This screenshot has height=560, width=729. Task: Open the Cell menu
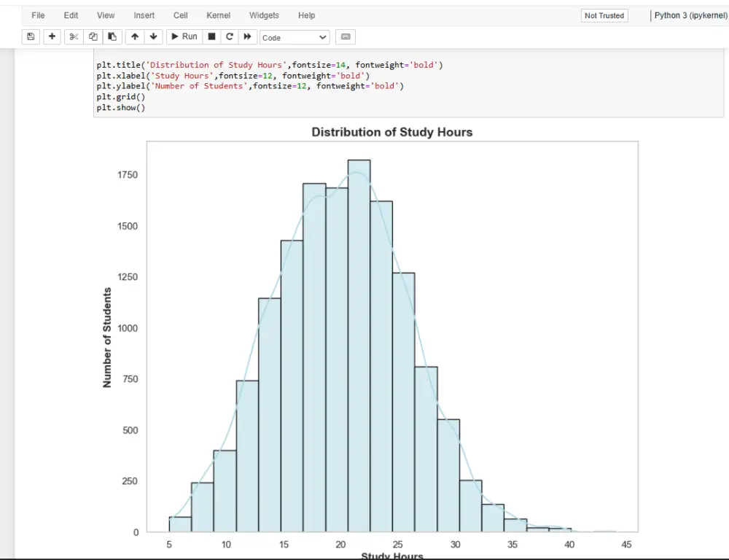tap(180, 15)
